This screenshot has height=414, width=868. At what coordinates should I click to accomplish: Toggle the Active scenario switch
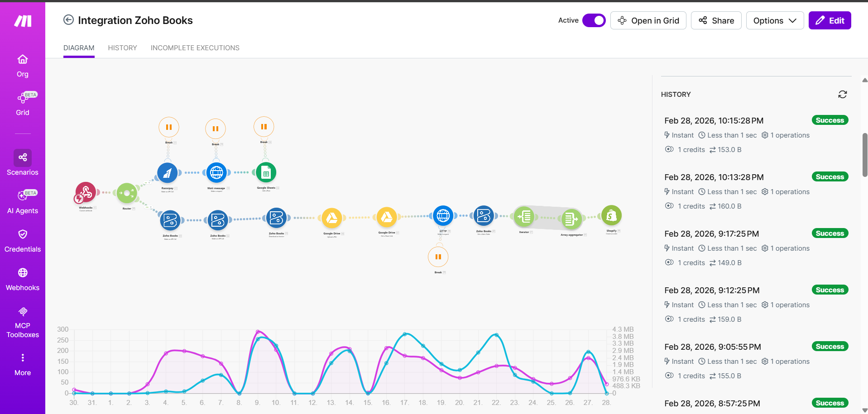594,20
